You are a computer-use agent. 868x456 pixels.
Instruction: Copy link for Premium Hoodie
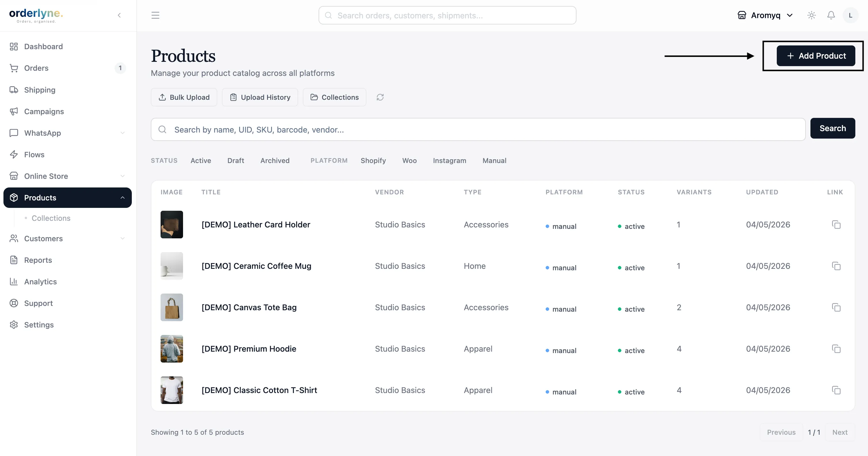tap(836, 349)
